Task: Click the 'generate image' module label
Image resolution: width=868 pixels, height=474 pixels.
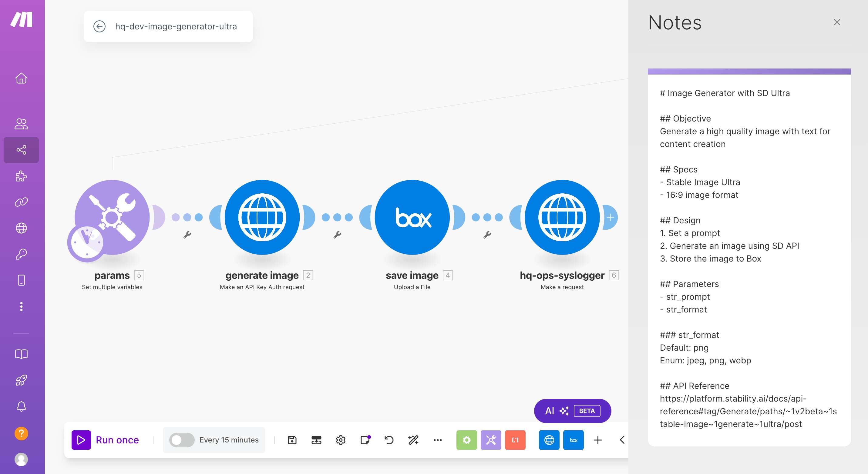Action: tap(262, 275)
